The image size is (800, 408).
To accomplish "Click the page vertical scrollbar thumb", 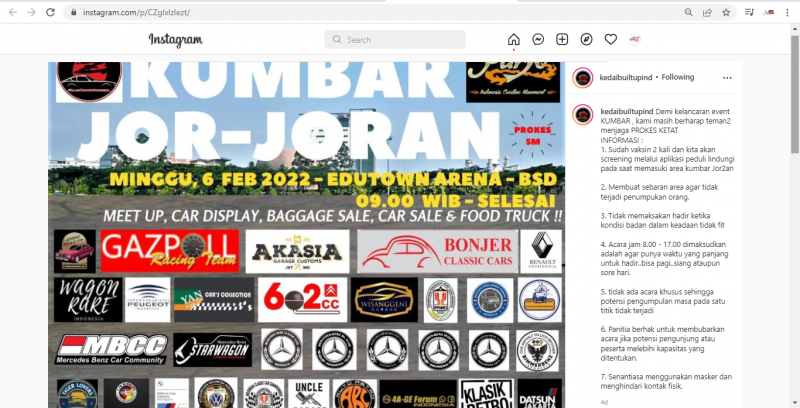I will (x=795, y=94).
